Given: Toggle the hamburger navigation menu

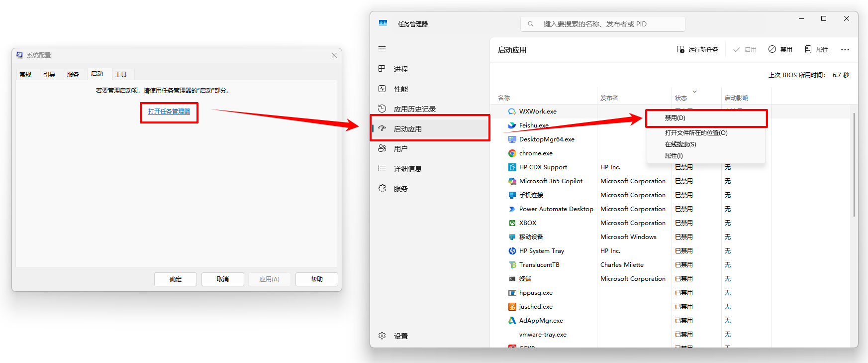Looking at the screenshot, I should tap(382, 49).
